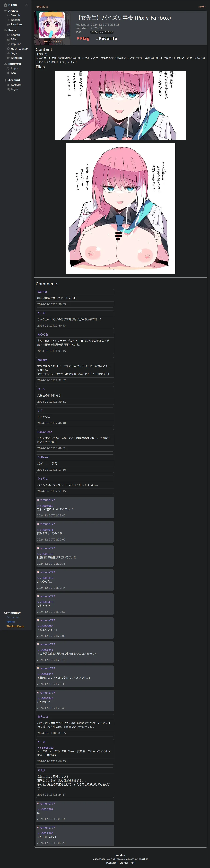Open reply reference >>8606883
This screenshot has width=210, height=868.
pos(45,626)
